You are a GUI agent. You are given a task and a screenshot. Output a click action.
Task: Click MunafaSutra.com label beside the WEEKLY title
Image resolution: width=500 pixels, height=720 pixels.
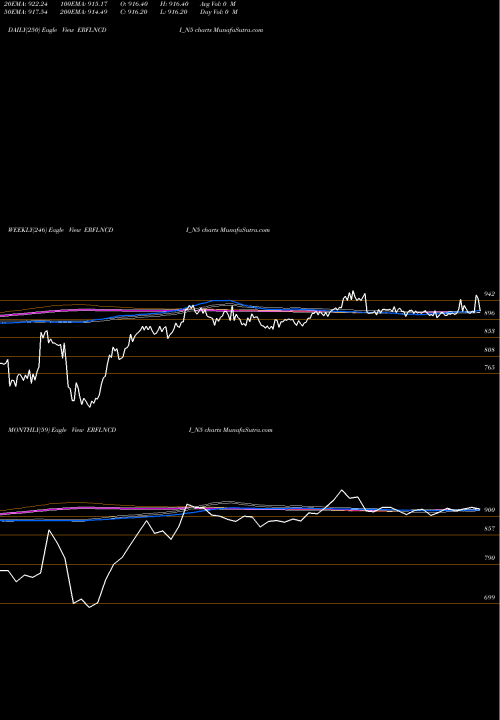point(245,230)
